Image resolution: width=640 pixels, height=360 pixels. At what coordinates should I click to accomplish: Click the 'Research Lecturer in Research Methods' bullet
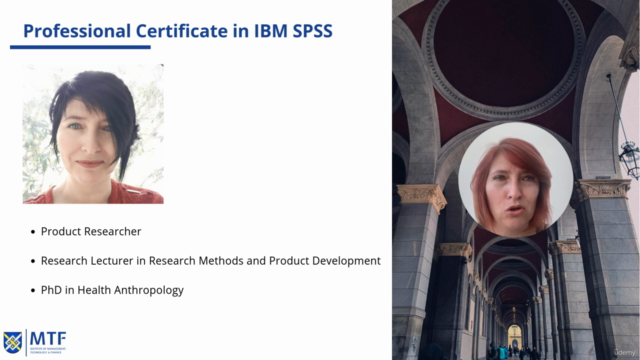tap(211, 261)
